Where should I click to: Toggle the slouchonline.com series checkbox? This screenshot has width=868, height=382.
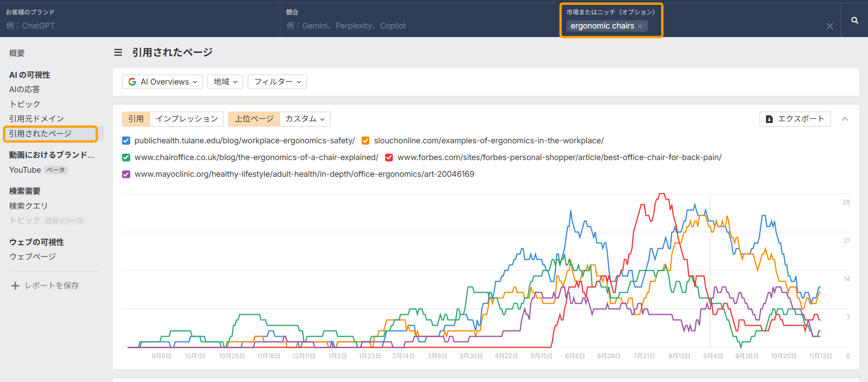tap(366, 141)
